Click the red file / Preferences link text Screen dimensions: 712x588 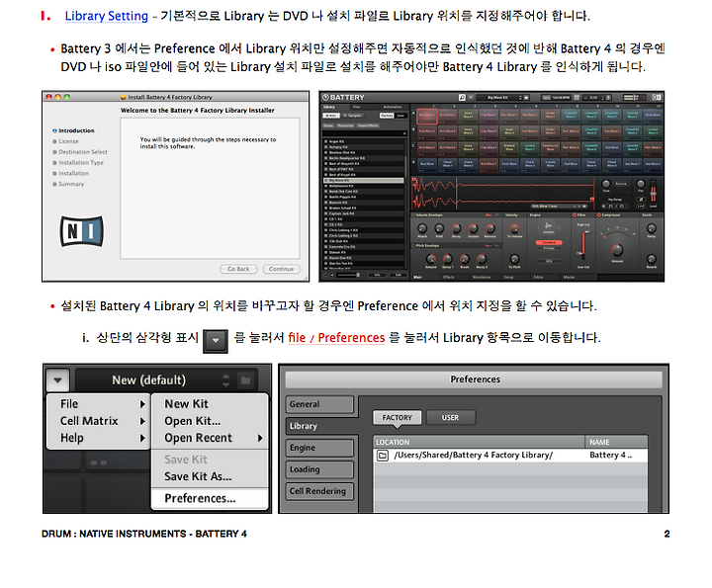[336, 338]
